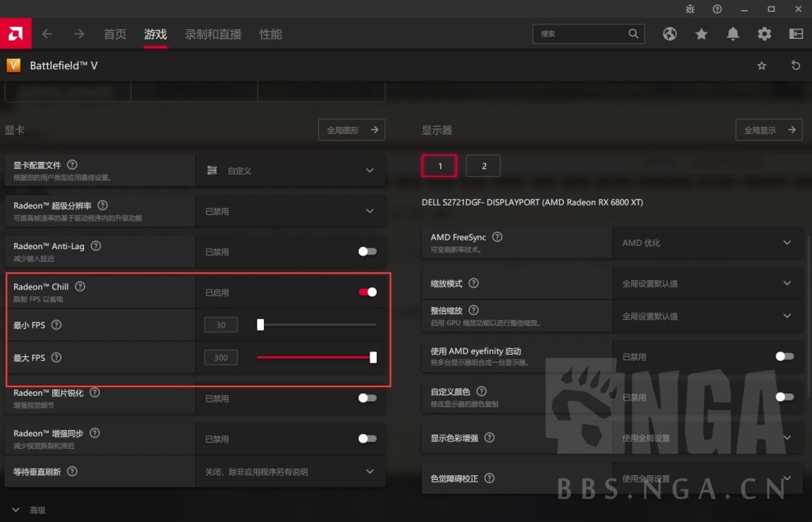The height and width of the screenshot is (522, 812).
Task: Select display 2 button
Action: coord(483,165)
